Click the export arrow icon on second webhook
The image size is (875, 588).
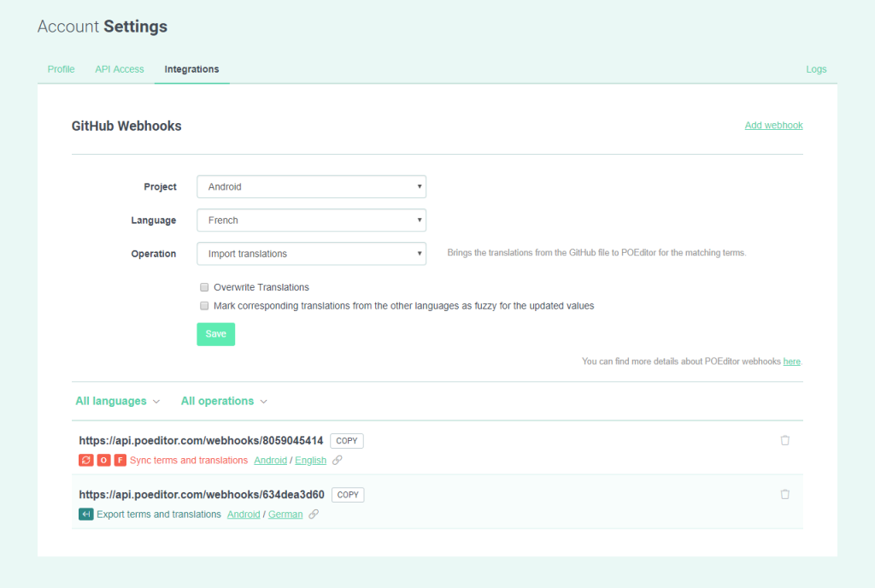85,514
